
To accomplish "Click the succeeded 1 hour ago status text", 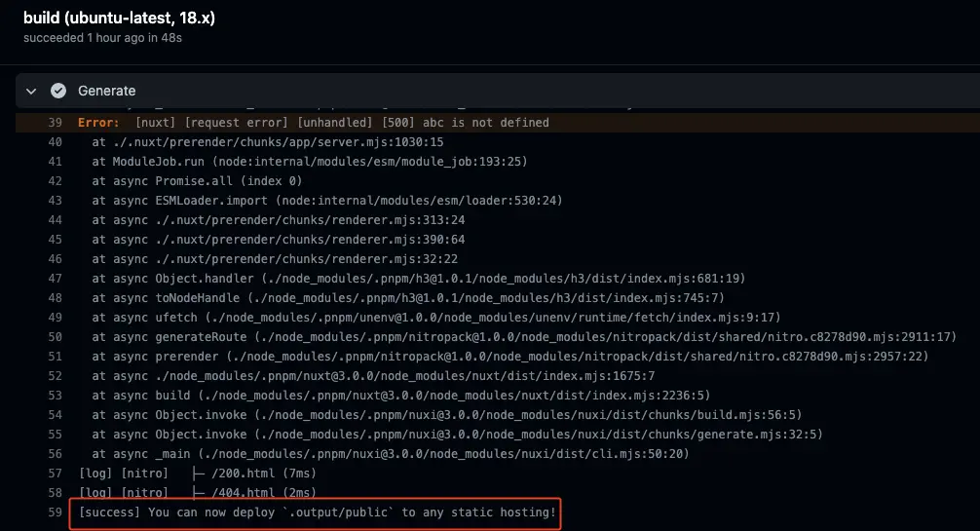I will pyautogui.click(x=102, y=38).
